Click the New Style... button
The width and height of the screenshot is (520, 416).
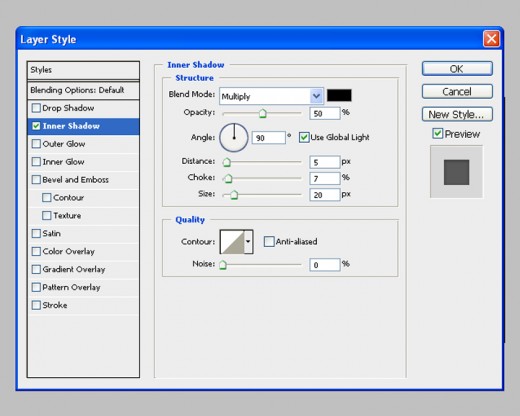tap(457, 114)
